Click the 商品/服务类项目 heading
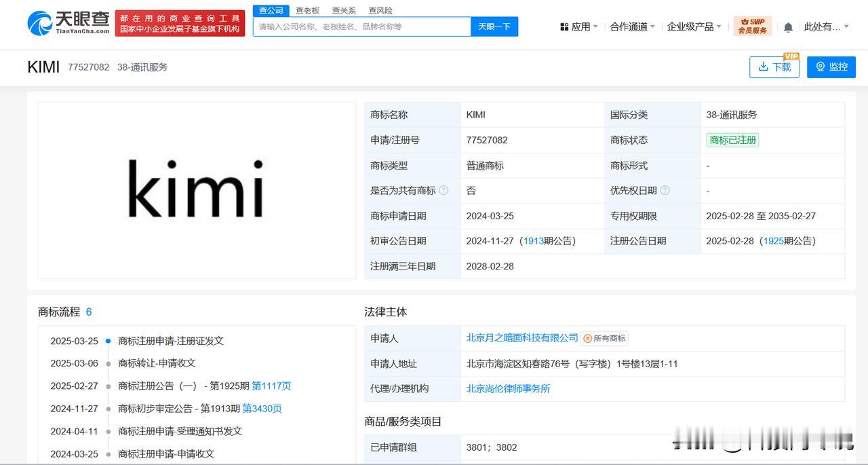Screen dimensions: 868x465 point(403,422)
